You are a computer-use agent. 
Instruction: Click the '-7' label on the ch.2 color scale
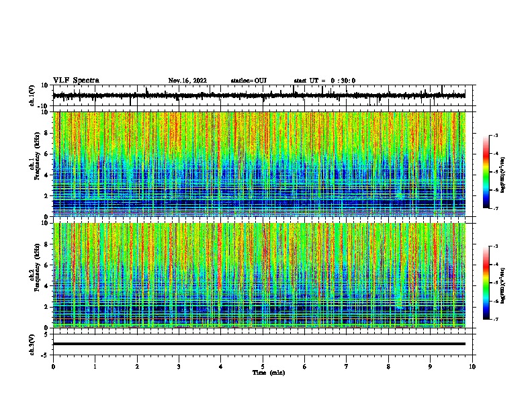(x=495, y=319)
